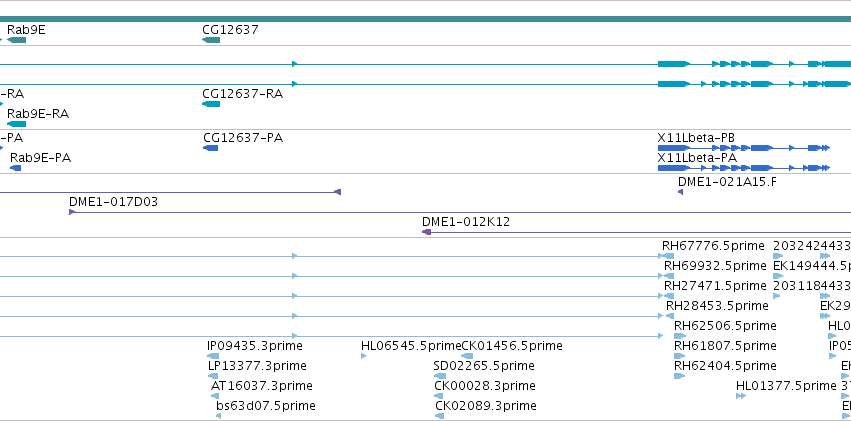This screenshot has height=421, width=851.
Task: Click the X11Lbeta-PB label
Action: (x=696, y=138)
